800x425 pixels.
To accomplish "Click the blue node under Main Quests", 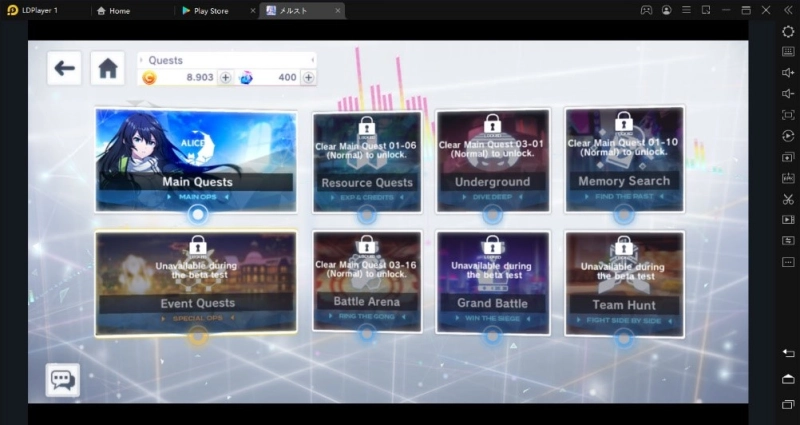I will point(198,214).
